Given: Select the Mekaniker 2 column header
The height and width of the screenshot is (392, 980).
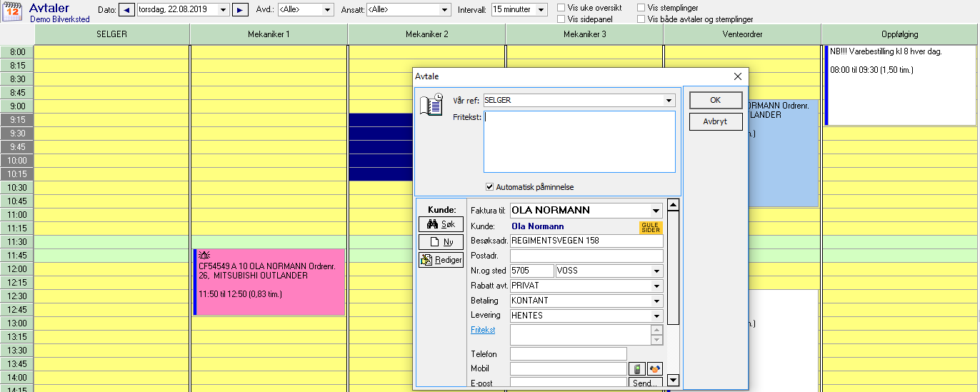Looking at the screenshot, I should (426, 34).
